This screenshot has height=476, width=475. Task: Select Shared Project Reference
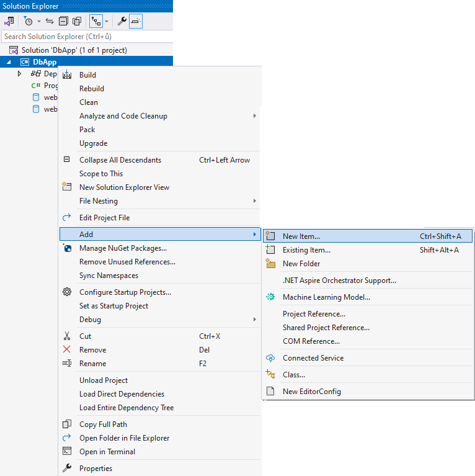coord(368,328)
